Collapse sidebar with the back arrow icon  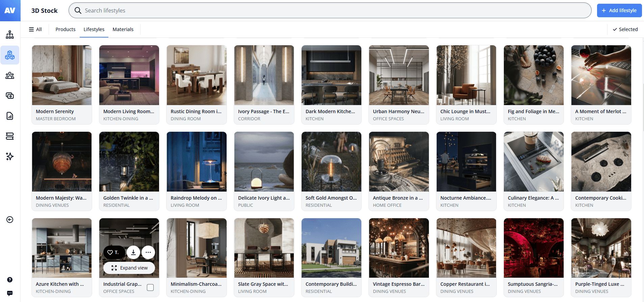coord(10,220)
